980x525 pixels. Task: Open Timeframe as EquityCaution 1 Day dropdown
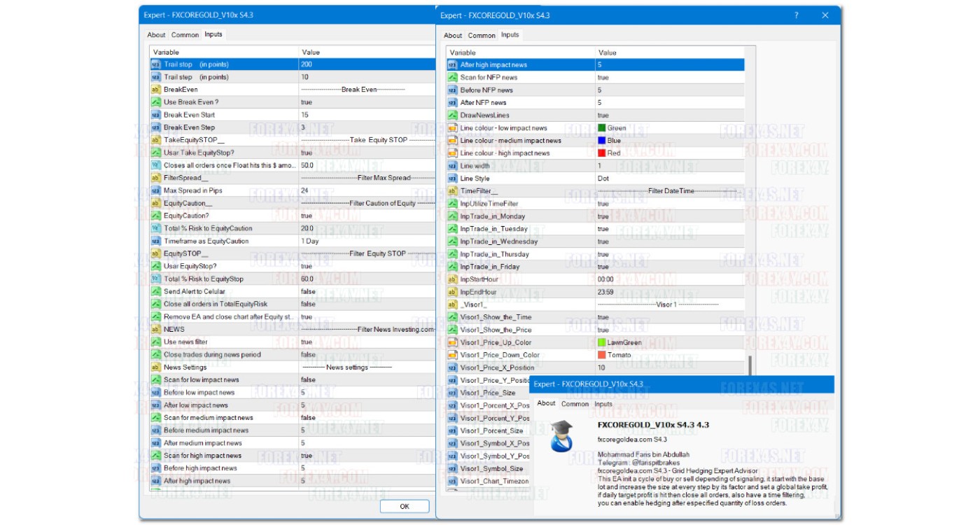[x=364, y=241]
